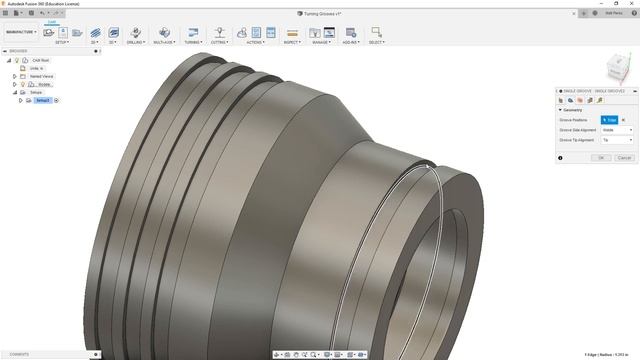The width and height of the screenshot is (640, 360).
Task: Open the data panel grid icon
Action: [x=5, y=13]
